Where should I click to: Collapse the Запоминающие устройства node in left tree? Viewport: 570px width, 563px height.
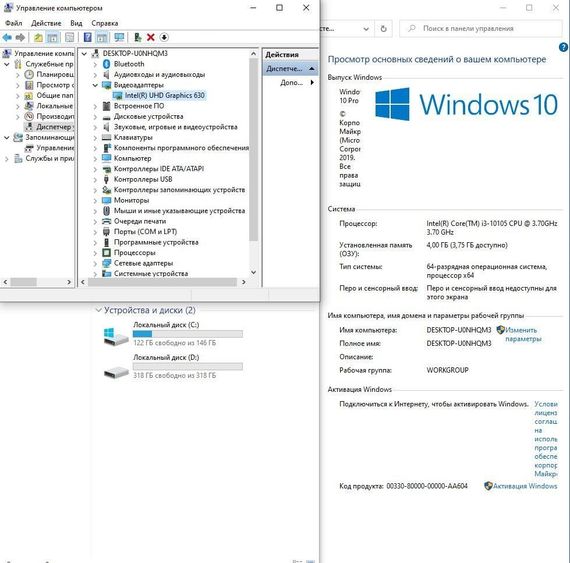coord(7,138)
